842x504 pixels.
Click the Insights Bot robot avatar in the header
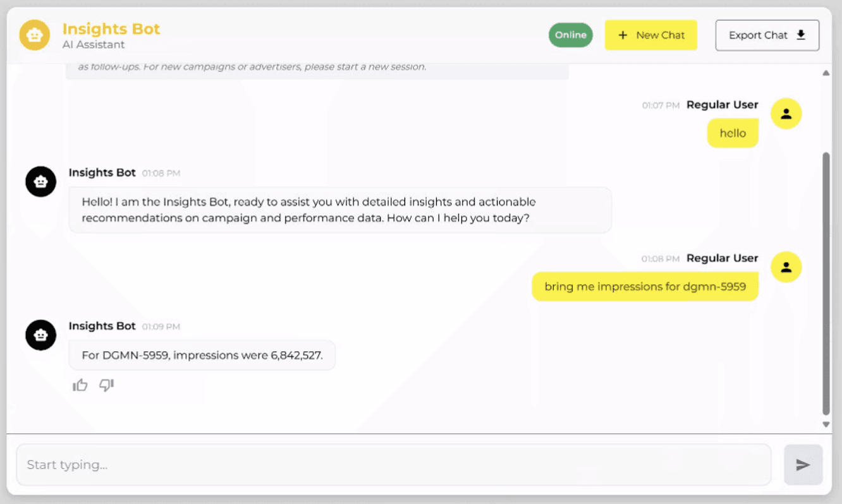pyautogui.click(x=34, y=35)
